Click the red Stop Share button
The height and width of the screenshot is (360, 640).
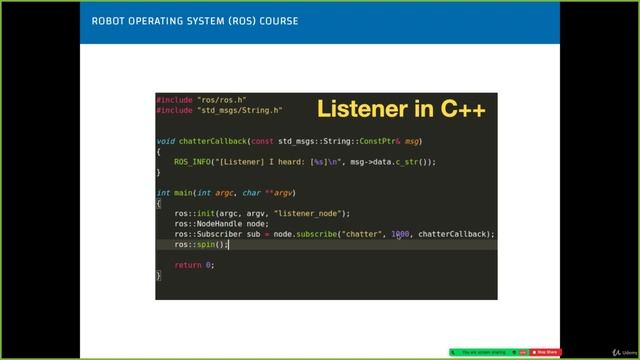545,352
